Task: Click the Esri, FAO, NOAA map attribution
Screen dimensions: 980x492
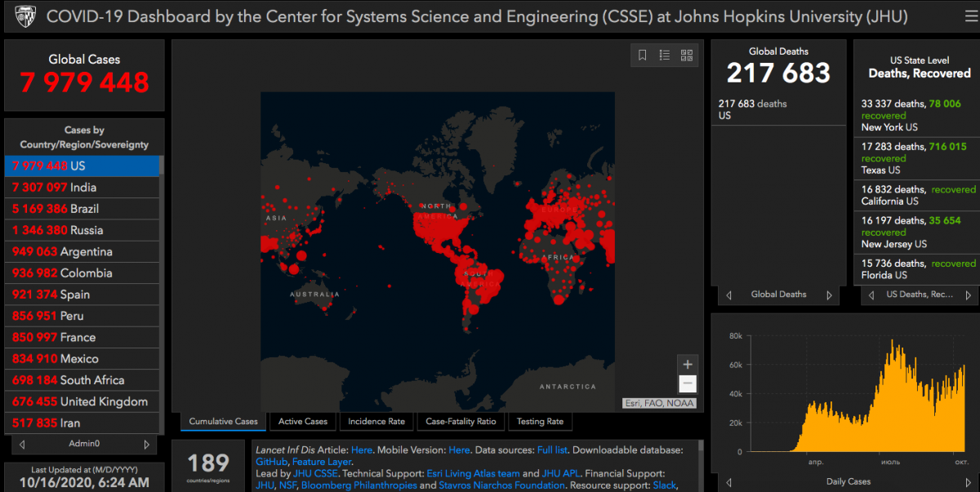Action: pos(659,402)
